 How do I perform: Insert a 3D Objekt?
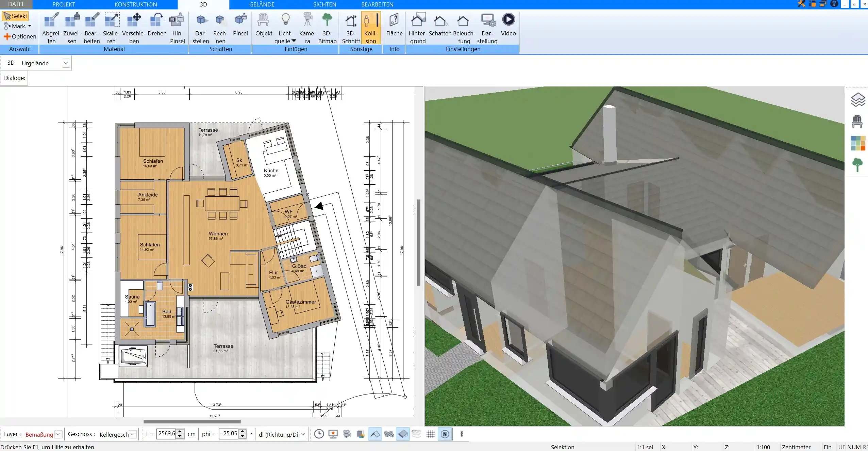(x=264, y=25)
